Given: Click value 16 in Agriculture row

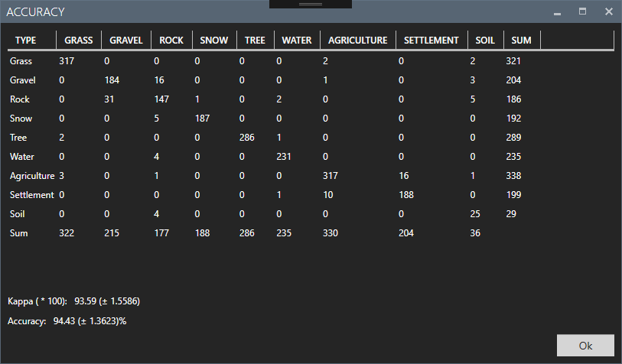Looking at the screenshot, I should [x=404, y=176].
